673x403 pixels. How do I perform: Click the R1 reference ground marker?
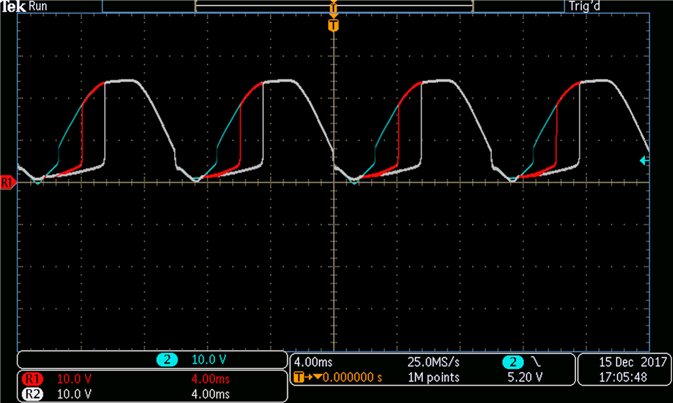coord(8,182)
